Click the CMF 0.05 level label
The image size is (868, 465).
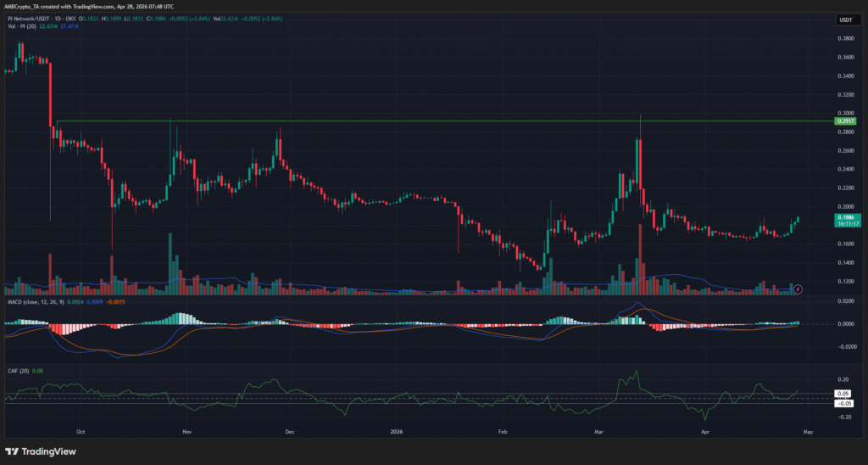click(843, 394)
